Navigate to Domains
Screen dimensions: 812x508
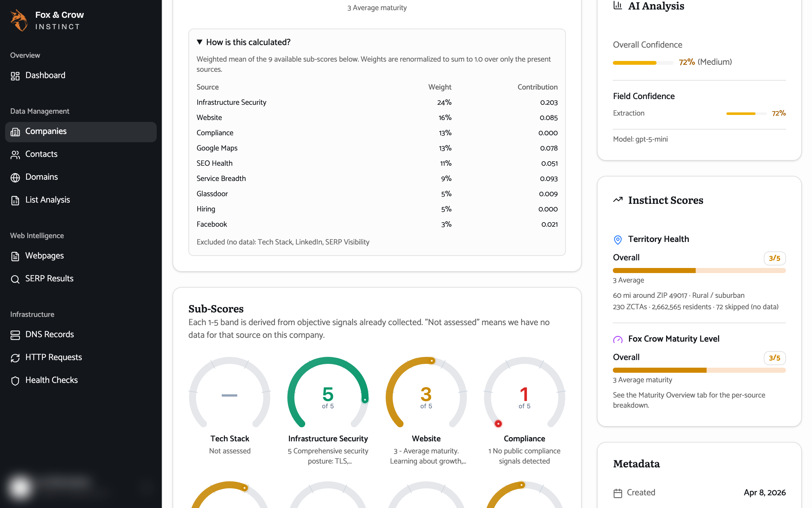81,177
